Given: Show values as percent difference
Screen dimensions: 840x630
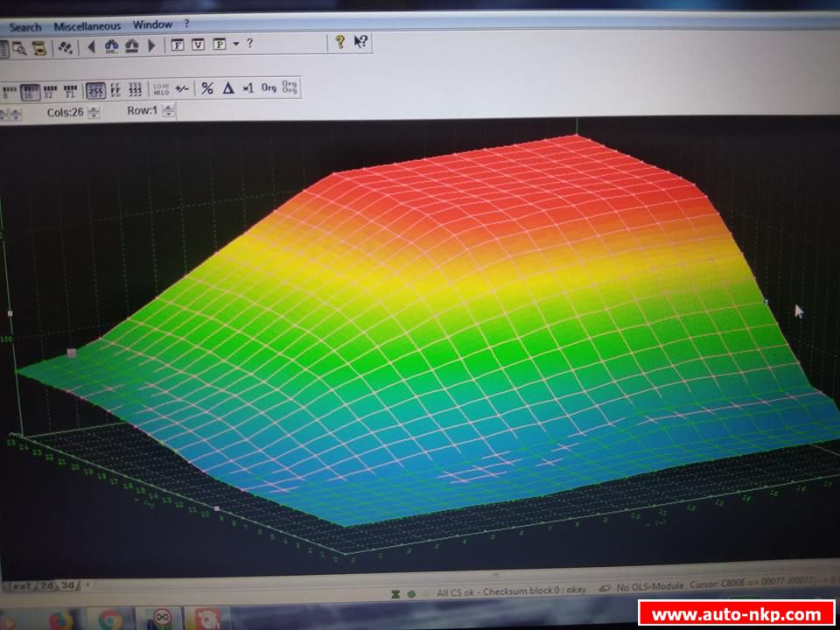Looking at the screenshot, I should coord(206,88).
